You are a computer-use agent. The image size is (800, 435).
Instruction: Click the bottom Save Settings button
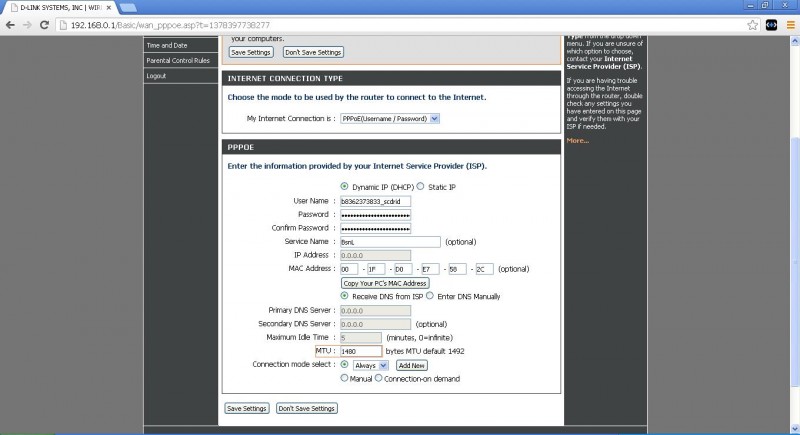tap(247, 408)
